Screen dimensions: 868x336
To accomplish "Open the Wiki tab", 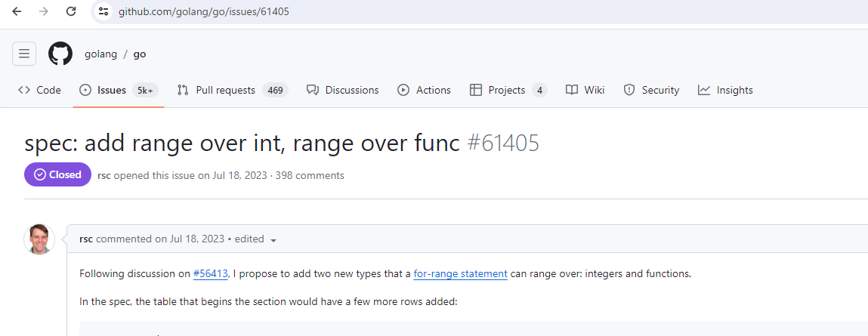I will 585,90.
